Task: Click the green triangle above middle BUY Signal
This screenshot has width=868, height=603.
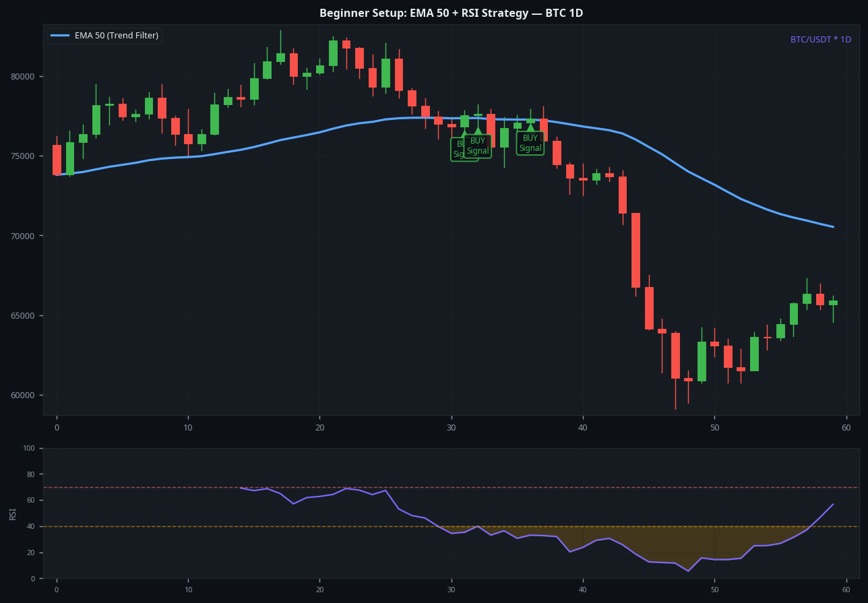Action: 478,131
